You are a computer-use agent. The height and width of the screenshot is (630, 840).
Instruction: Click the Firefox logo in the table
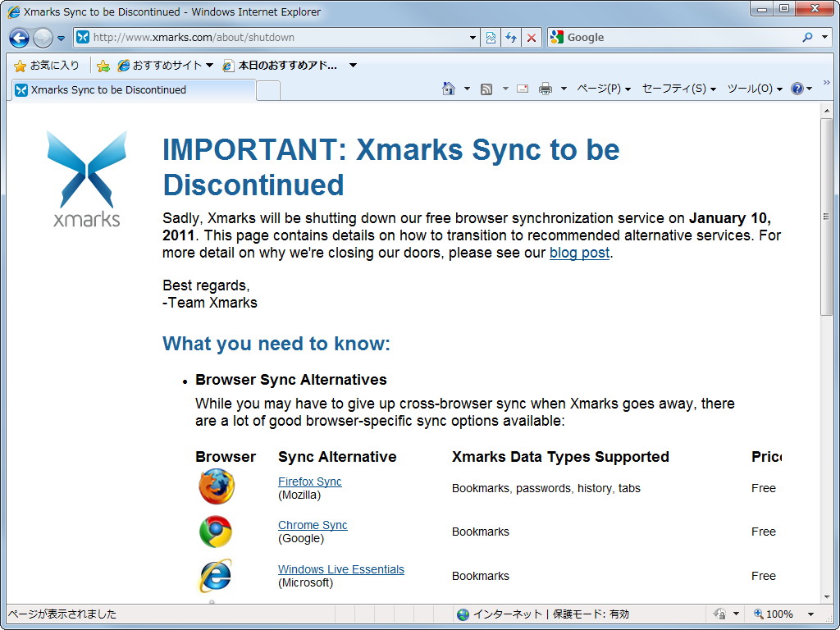pyautogui.click(x=216, y=486)
